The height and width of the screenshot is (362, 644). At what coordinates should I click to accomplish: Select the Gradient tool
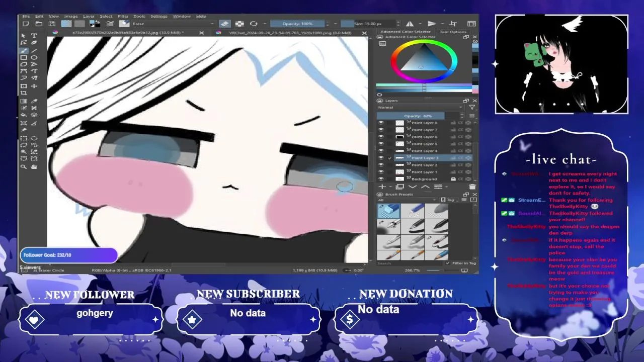(24, 101)
